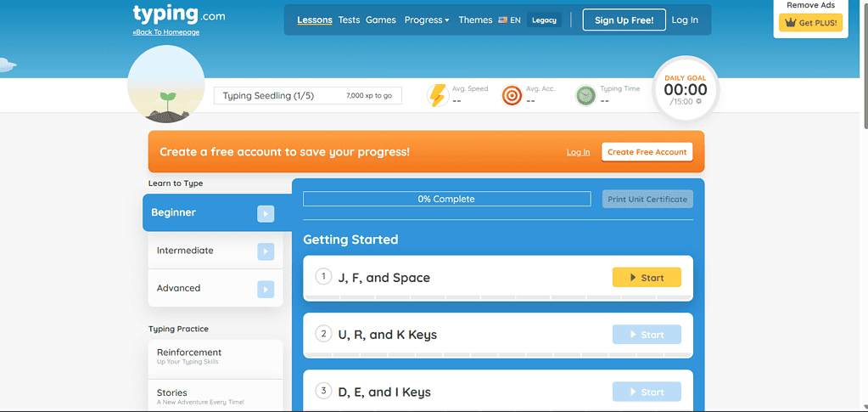868x412 pixels.
Task: Start the U, R, and K Keys lesson
Action: tap(647, 335)
